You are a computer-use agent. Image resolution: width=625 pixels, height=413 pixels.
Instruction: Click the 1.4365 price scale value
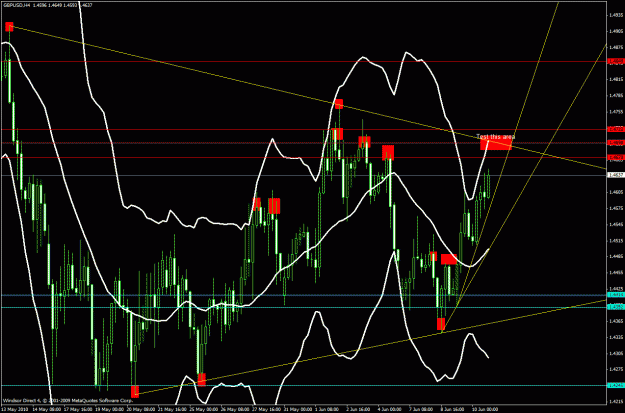coord(616,321)
